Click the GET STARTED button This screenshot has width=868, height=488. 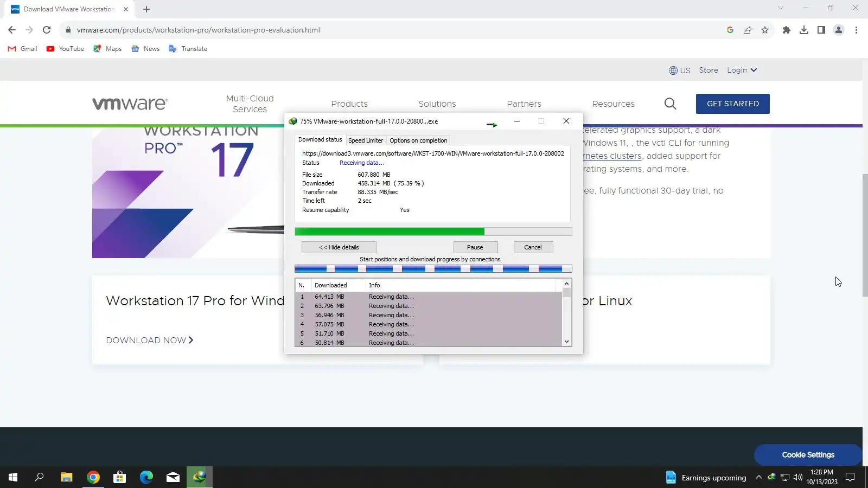(733, 104)
